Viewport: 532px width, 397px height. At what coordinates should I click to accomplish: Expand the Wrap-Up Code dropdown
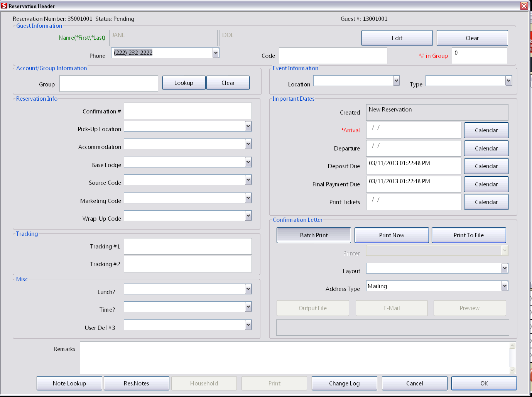pyautogui.click(x=248, y=216)
